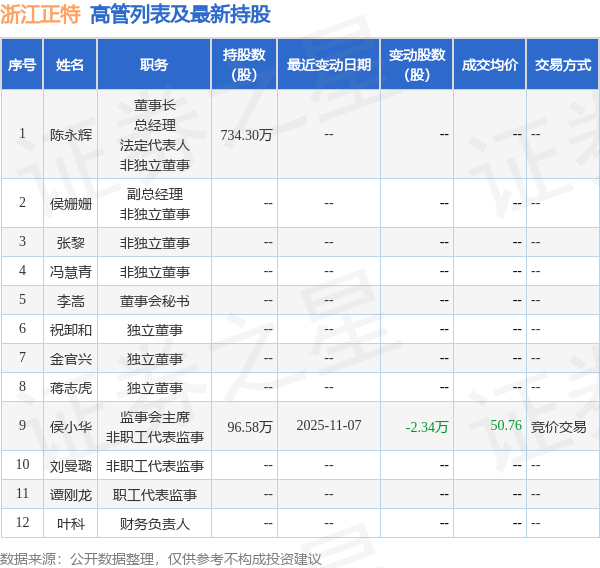This screenshot has width=600, height=568.
Task: Click the 董事长 position text
Action: click(x=155, y=105)
